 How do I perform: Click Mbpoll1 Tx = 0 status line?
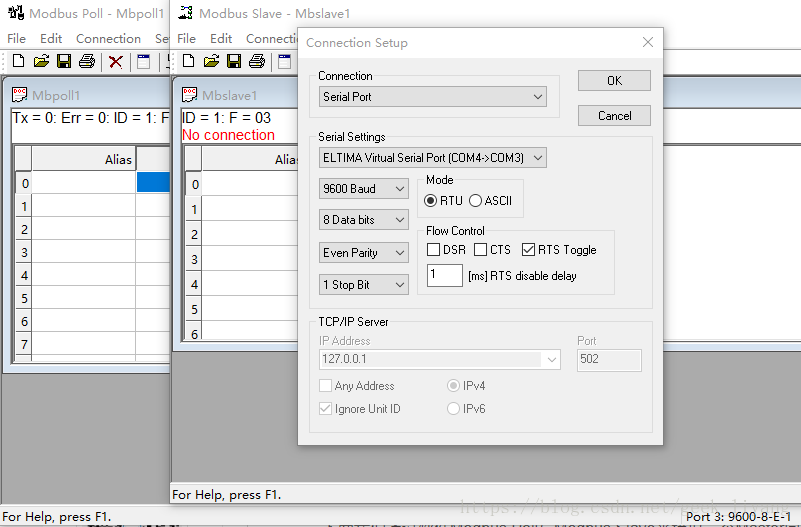90,118
